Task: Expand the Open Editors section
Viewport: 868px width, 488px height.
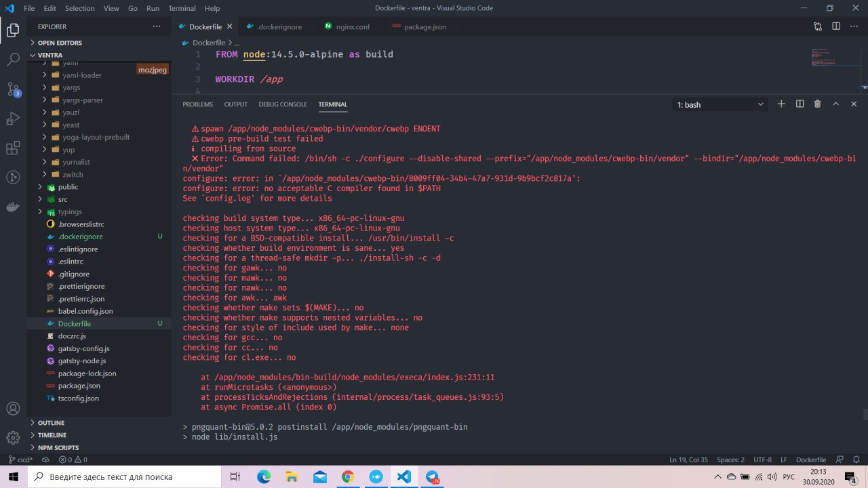Action: [98, 43]
